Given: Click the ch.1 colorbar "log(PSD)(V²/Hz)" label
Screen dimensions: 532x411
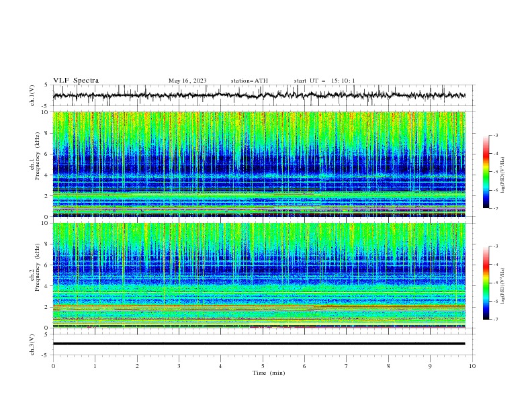Looking at the screenshot, I should click(502, 175).
